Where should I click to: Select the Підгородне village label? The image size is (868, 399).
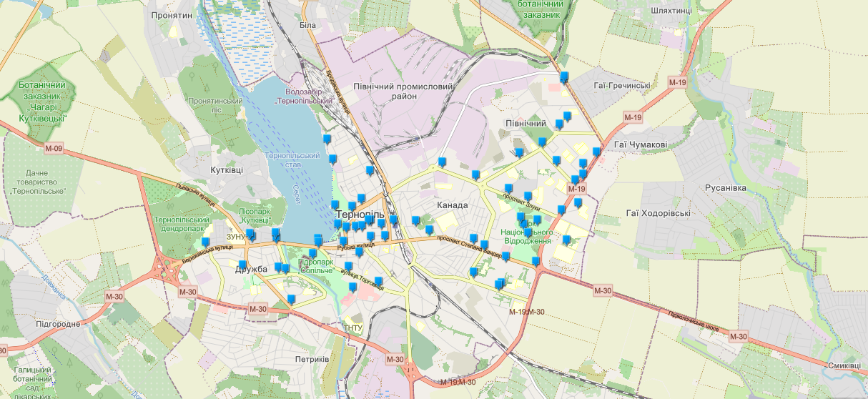click(58, 324)
